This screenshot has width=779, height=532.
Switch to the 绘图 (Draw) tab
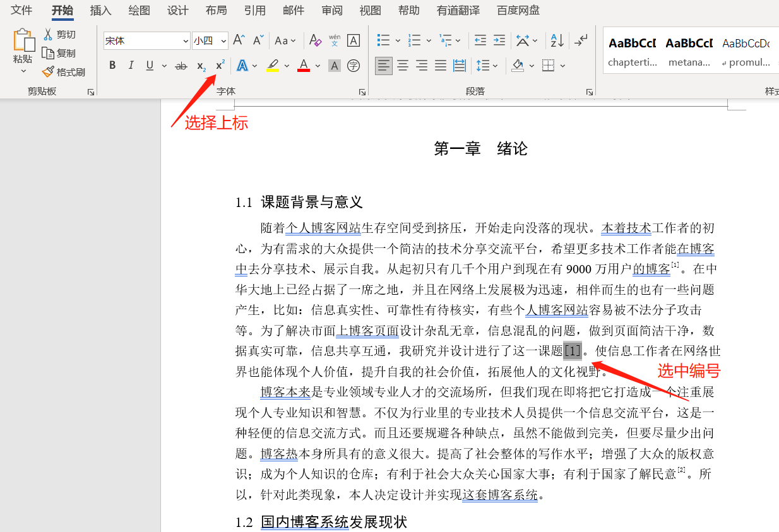(139, 10)
